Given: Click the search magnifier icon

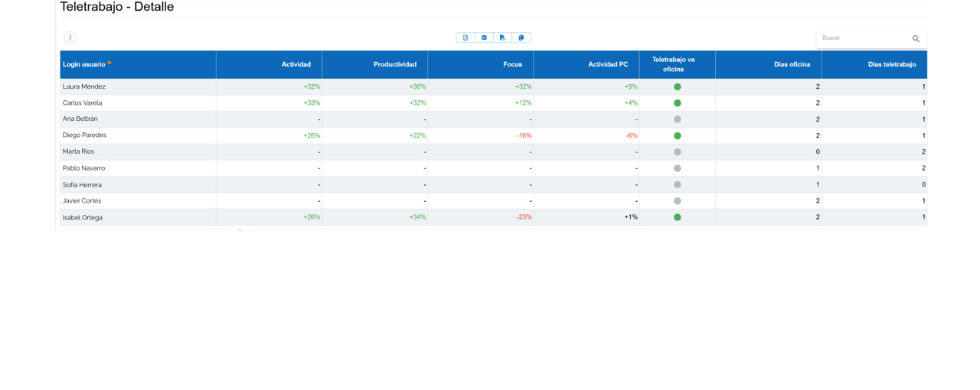Looking at the screenshot, I should [916, 38].
